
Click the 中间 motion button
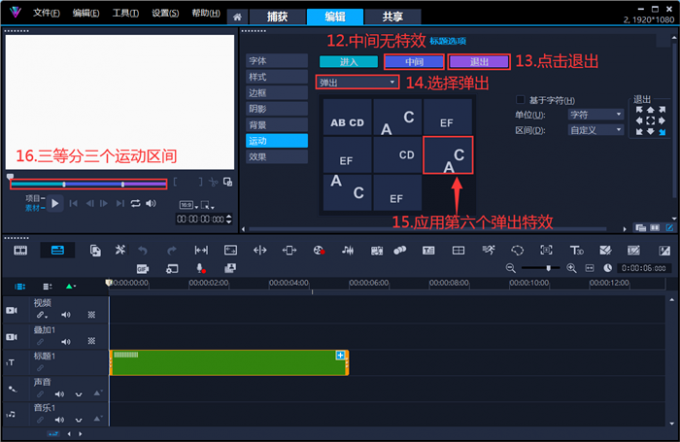(x=414, y=62)
